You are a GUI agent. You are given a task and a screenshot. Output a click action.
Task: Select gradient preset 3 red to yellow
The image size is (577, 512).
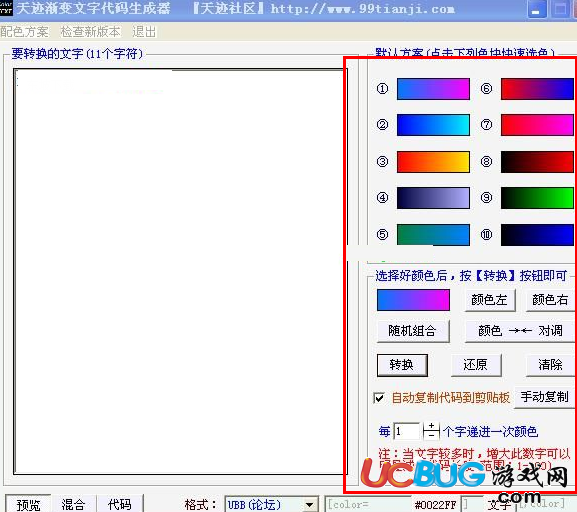point(433,162)
